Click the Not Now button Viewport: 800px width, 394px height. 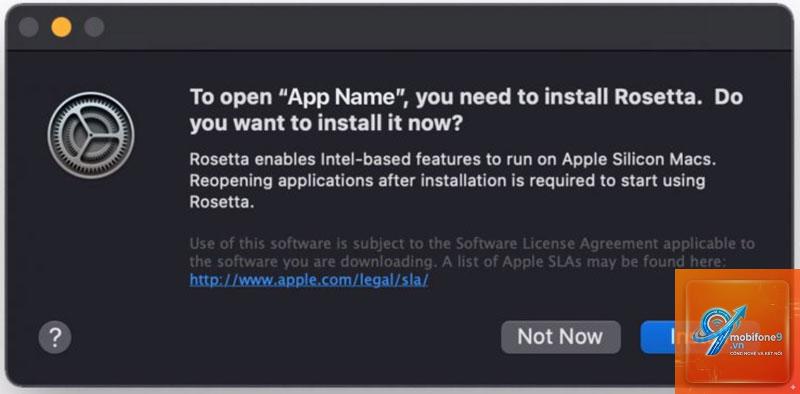pos(561,337)
